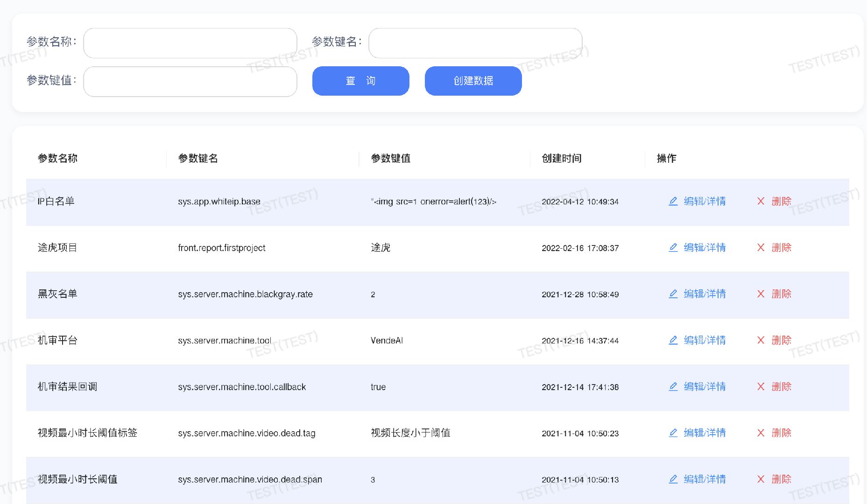Click 删除 text for 机审结果回调
The width and height of the screenshot is (867, 504).
point(782,386)
